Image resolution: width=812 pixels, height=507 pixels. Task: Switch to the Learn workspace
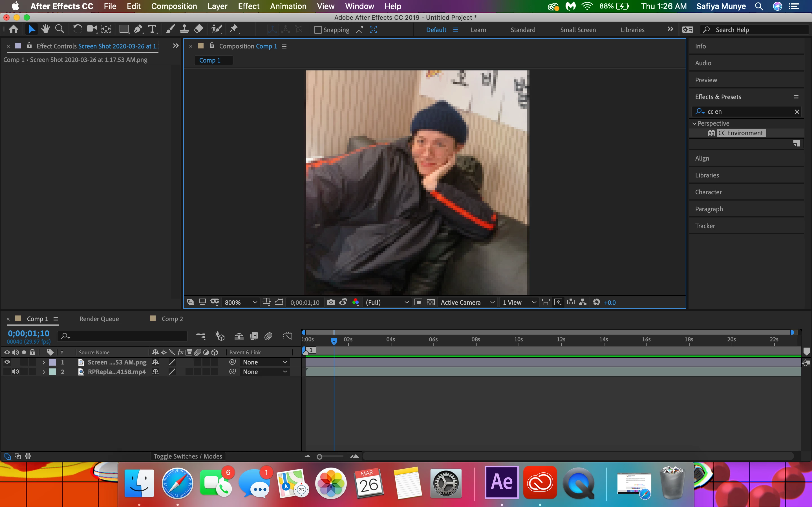[x=478, y=30]
